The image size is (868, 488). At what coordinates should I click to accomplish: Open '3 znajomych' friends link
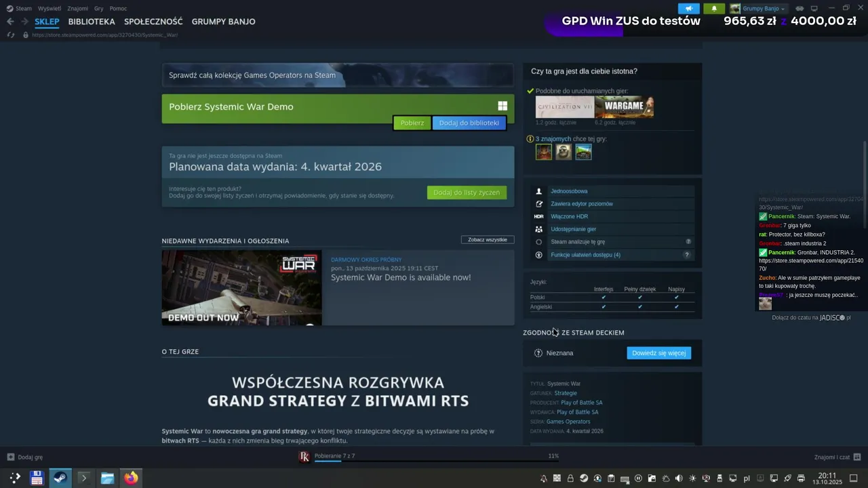(553, 139)
